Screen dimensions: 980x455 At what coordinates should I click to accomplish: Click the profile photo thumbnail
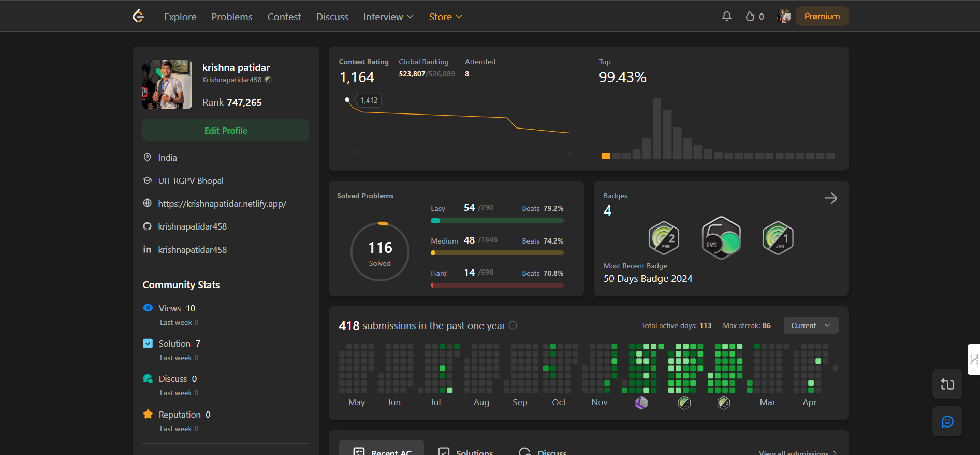[167, 84]
